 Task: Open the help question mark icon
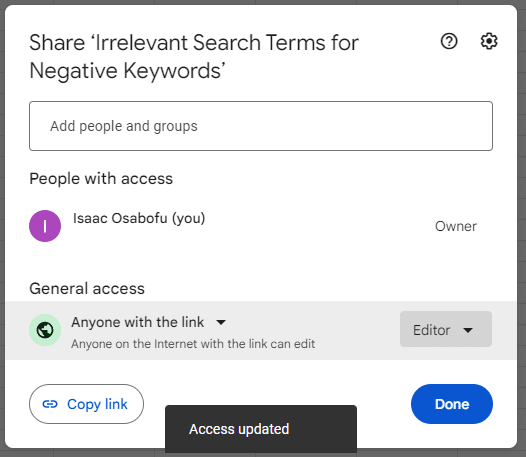pos(449,41)
